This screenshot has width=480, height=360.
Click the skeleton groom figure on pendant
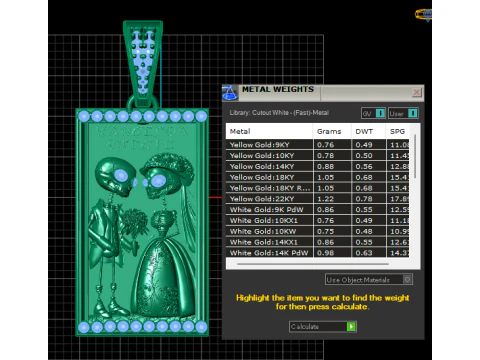pyautogui.click(x=113, y=237)
